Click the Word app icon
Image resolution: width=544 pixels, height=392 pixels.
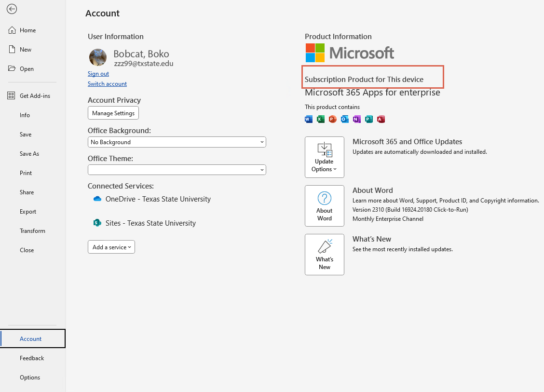click(x=309, y=119)
